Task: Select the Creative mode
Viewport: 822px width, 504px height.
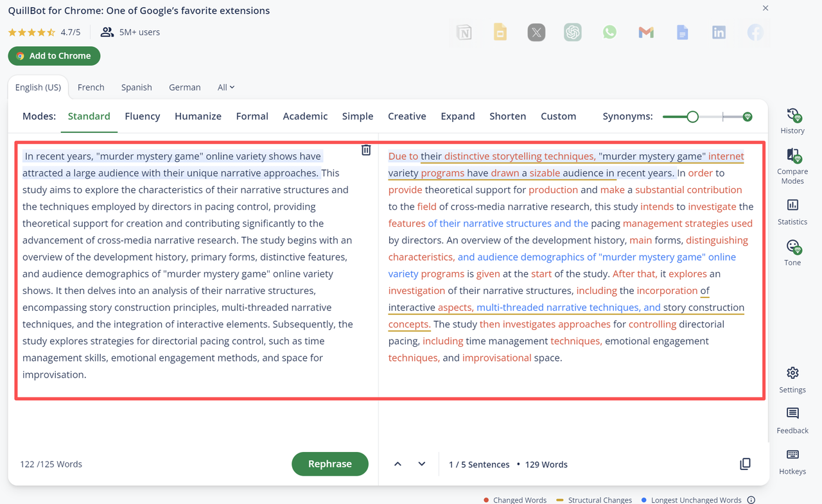Action: click(407, 116)
